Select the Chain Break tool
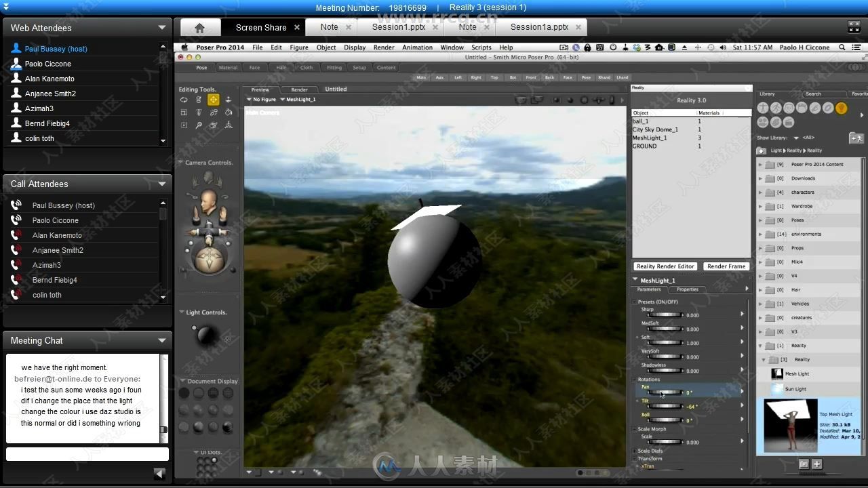868x488 pixels. click(x=214, y=113)
